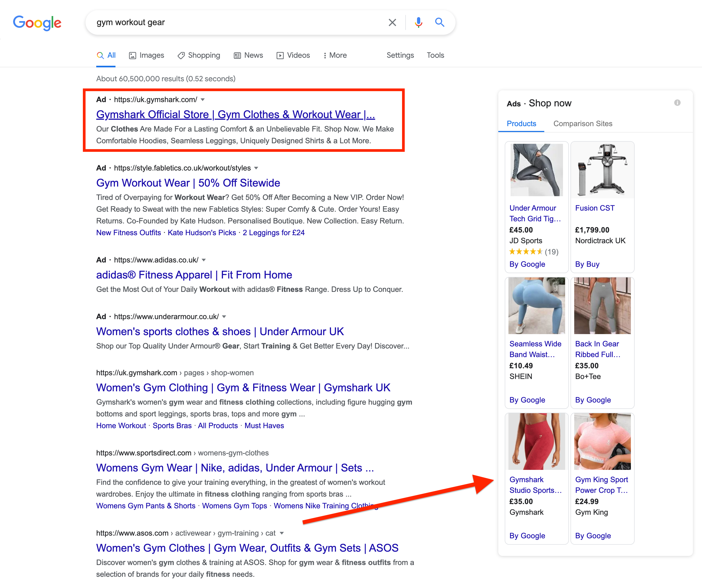Click the blue SHEIN leggings product image

537,306
